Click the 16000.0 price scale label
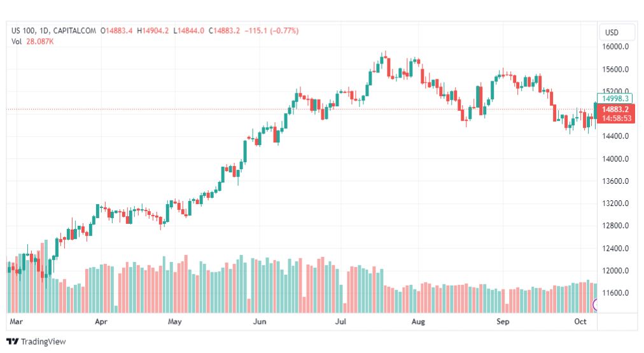644x353 pixels. pyautogui.click(x=616, y=47)
